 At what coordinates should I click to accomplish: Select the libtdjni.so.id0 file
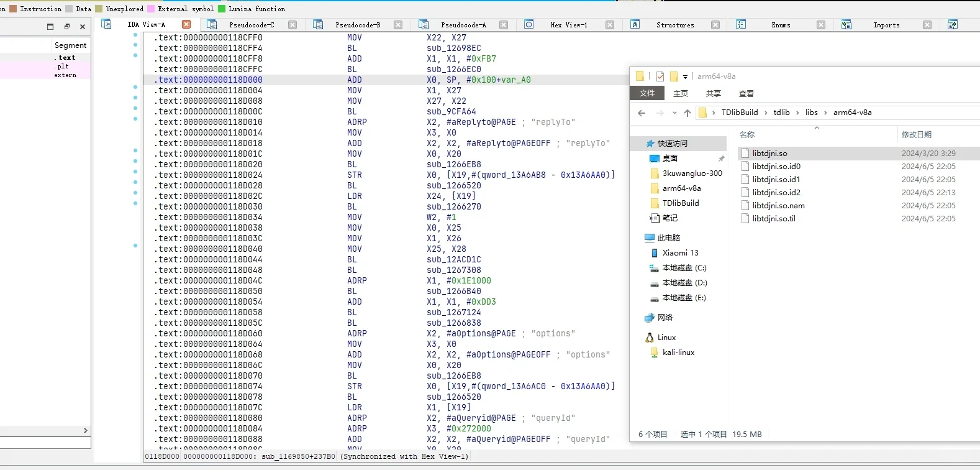(776, 166)
